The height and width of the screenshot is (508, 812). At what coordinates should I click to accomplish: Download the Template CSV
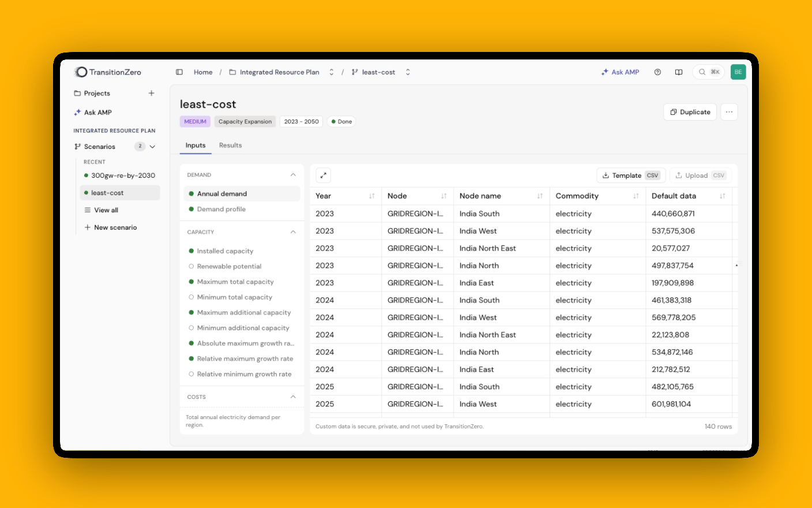point(631,175)
